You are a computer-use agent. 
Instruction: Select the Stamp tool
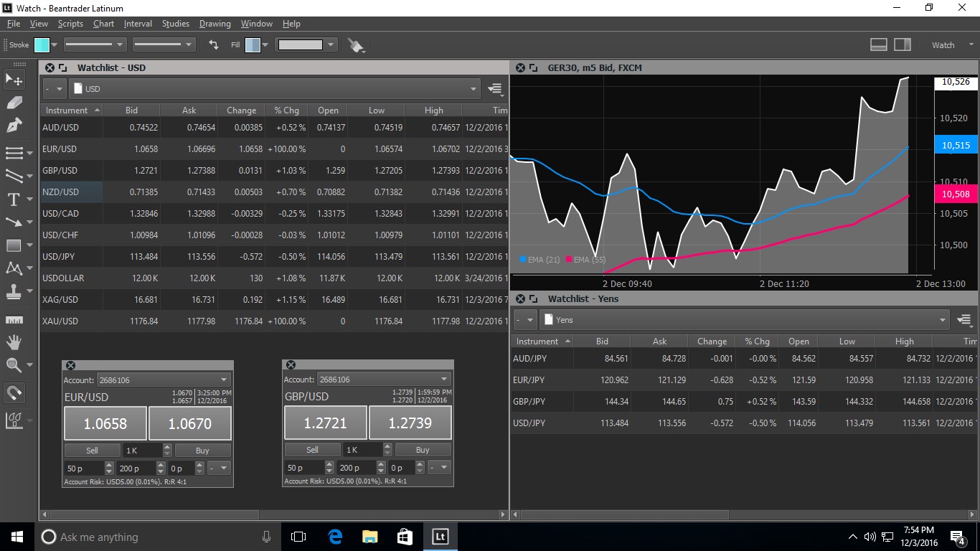coord(14,291)
